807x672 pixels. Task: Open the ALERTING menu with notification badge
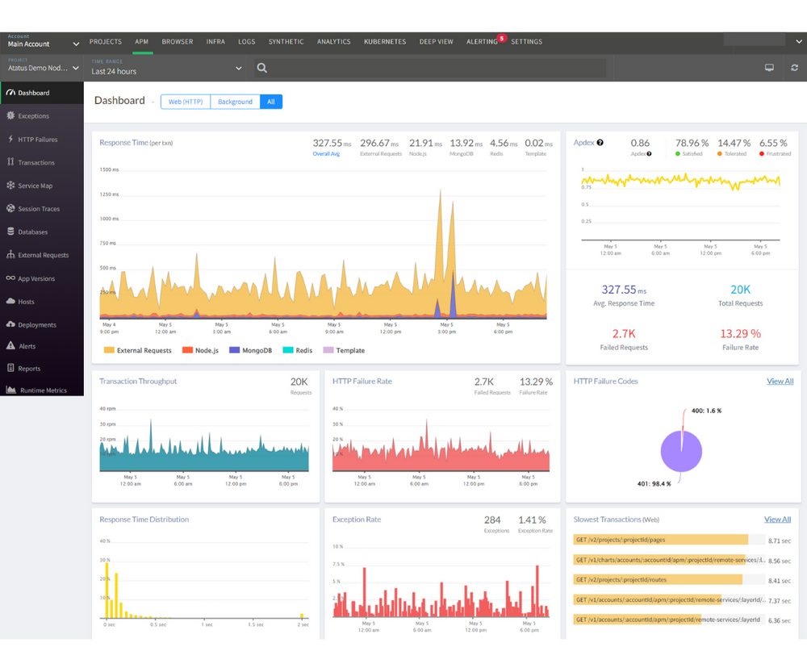point(482,41)
